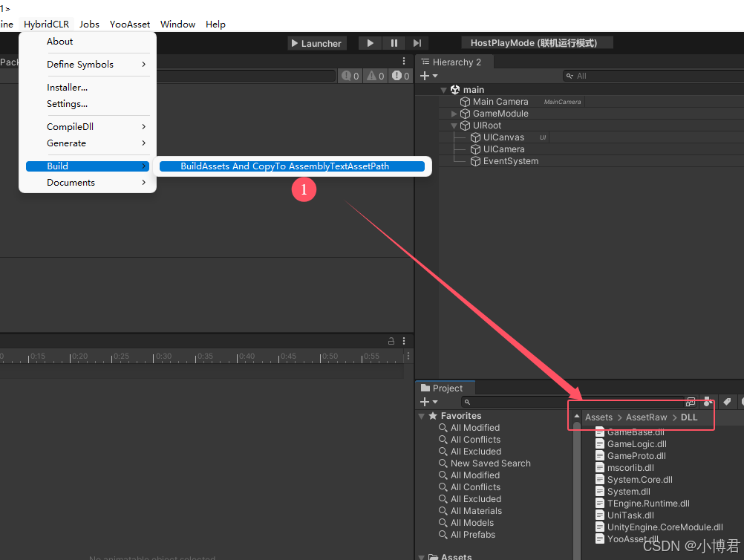Expand CompileDll submenu

(88, 127)
